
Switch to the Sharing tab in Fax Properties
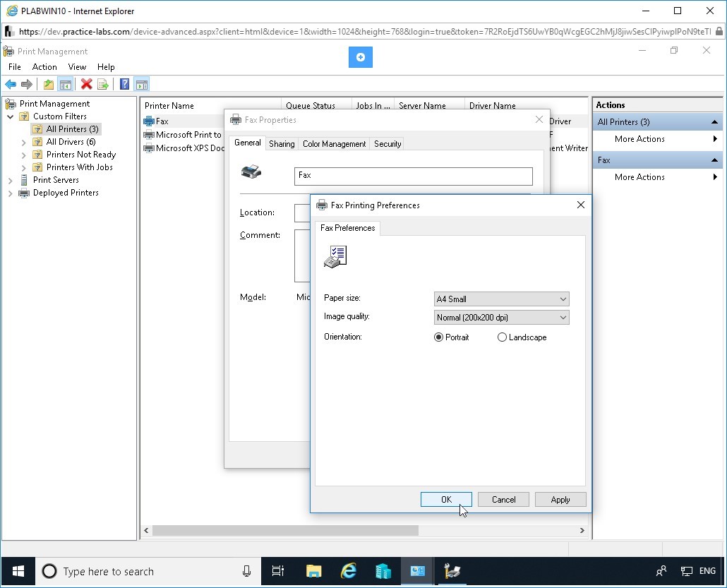tap(282, 144)
